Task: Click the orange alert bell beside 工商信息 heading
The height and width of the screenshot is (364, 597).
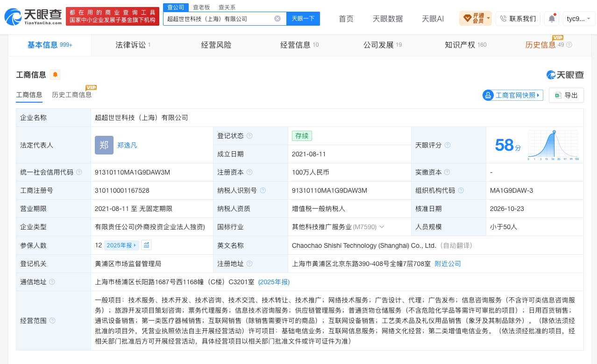Action: 55,75
